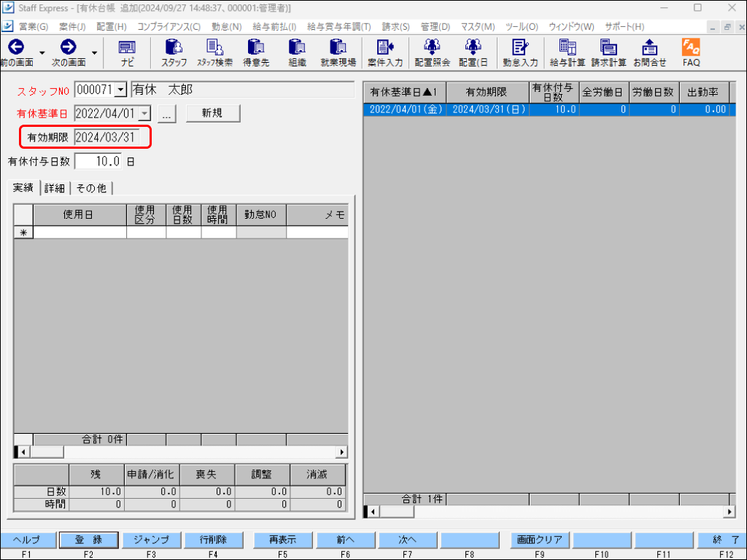
Task: Sort by the 有休基準日 column header
Action: 405,92
